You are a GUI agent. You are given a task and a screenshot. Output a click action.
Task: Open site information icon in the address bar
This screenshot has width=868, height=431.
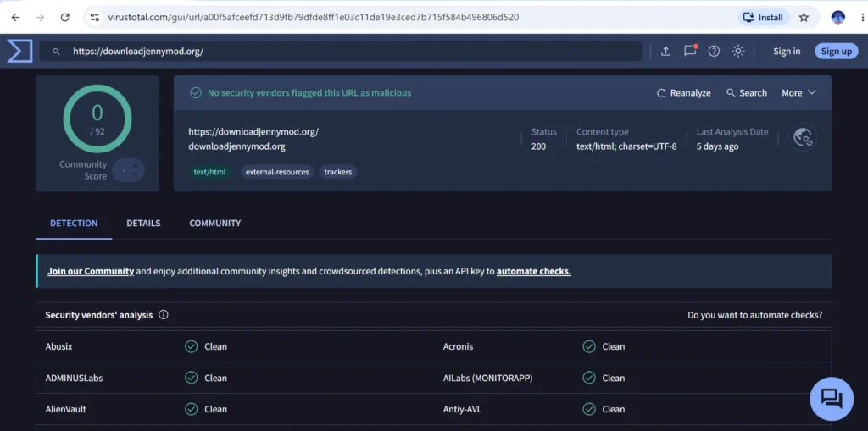coord(95,17)
